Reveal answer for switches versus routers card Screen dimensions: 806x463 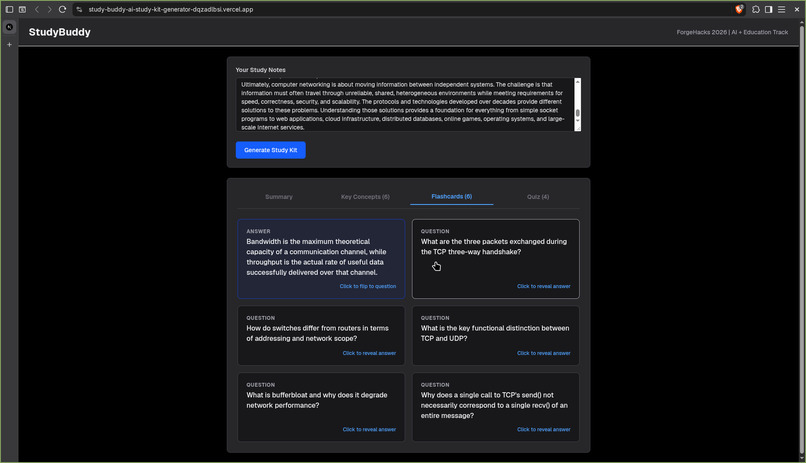pyautogui.click(x=369, y=353)
